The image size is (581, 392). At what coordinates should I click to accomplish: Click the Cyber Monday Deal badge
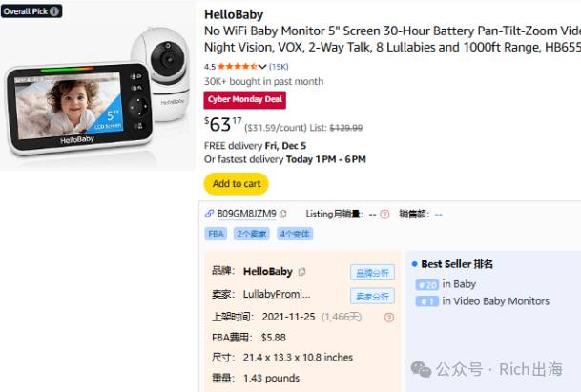tap(244, 99)
